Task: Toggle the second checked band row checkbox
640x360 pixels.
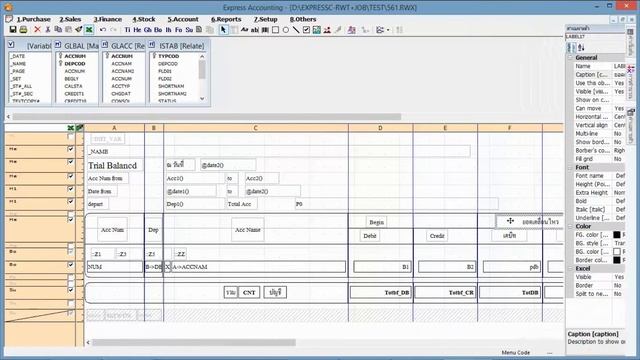Action: click(x=71, y=162)
